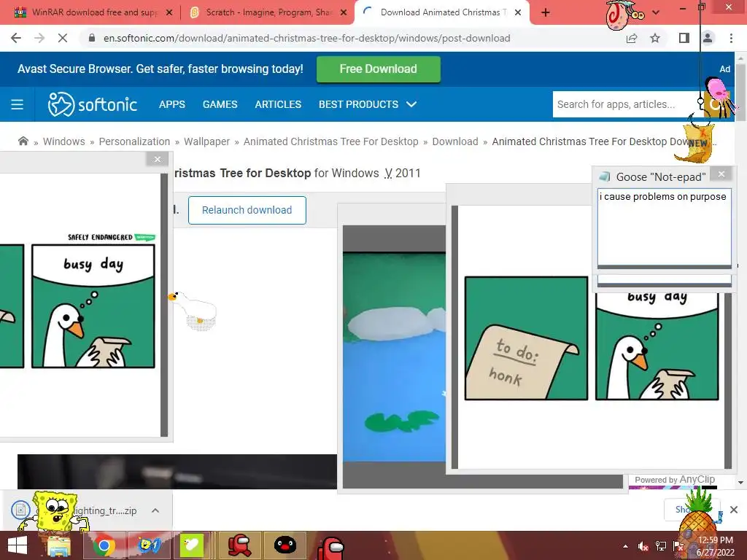
Task: Click the Goose Not-epad text area
Action: coord(664,227)
